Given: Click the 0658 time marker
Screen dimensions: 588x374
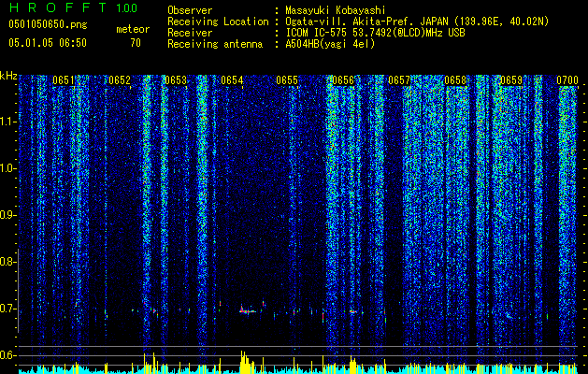Looking at the screenshot, I should click(455, 80).
